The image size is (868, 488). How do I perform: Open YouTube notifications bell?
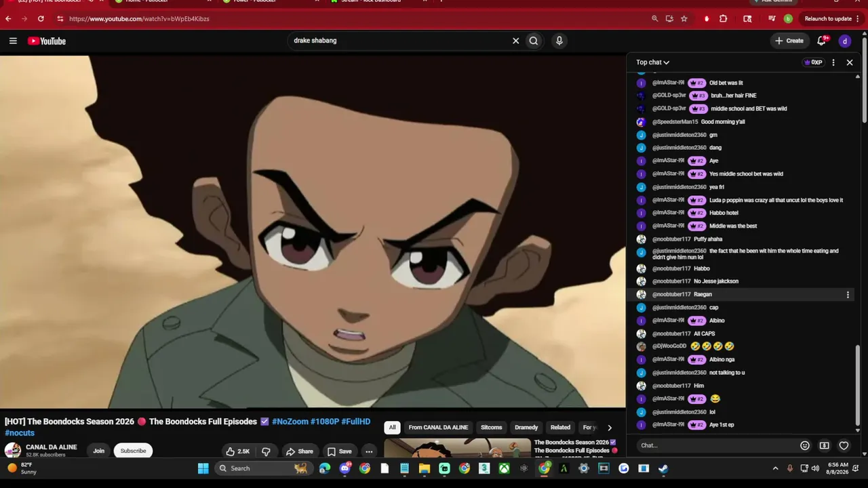click(x=822, y=41)
